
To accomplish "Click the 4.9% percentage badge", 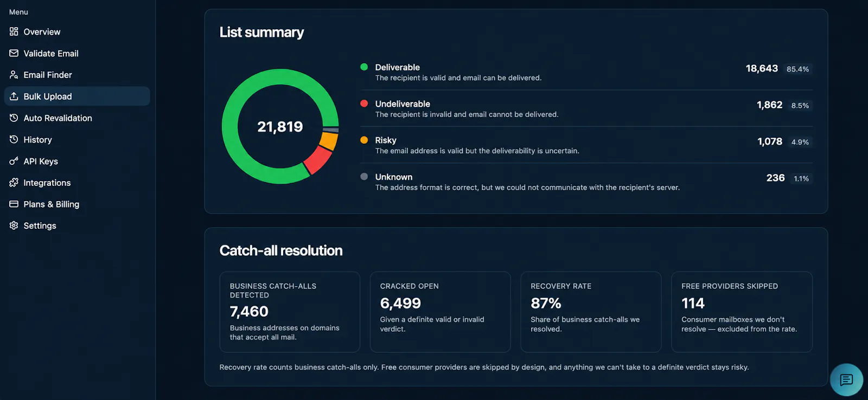I will pyautogui.click(x=800, y=142).
